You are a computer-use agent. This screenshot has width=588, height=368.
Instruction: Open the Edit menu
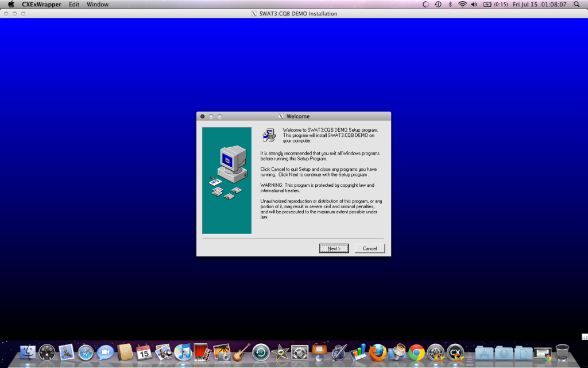click(x=74, y=5)
